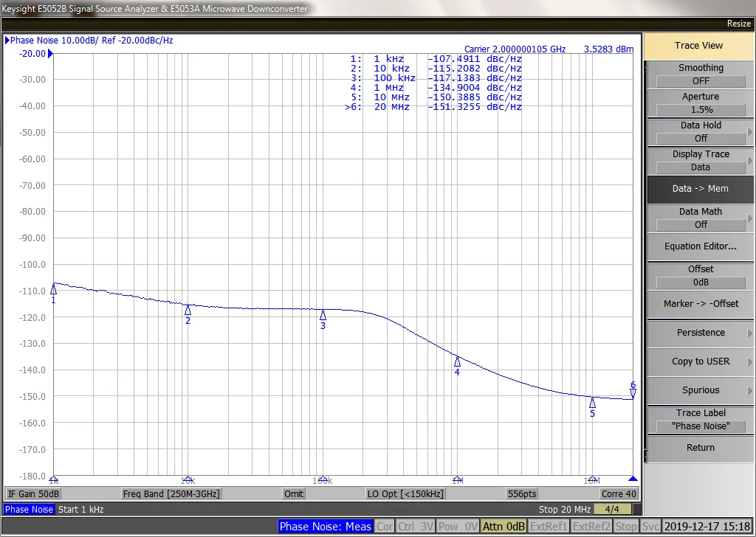Click the Trace View menu header

coord(698,46)
